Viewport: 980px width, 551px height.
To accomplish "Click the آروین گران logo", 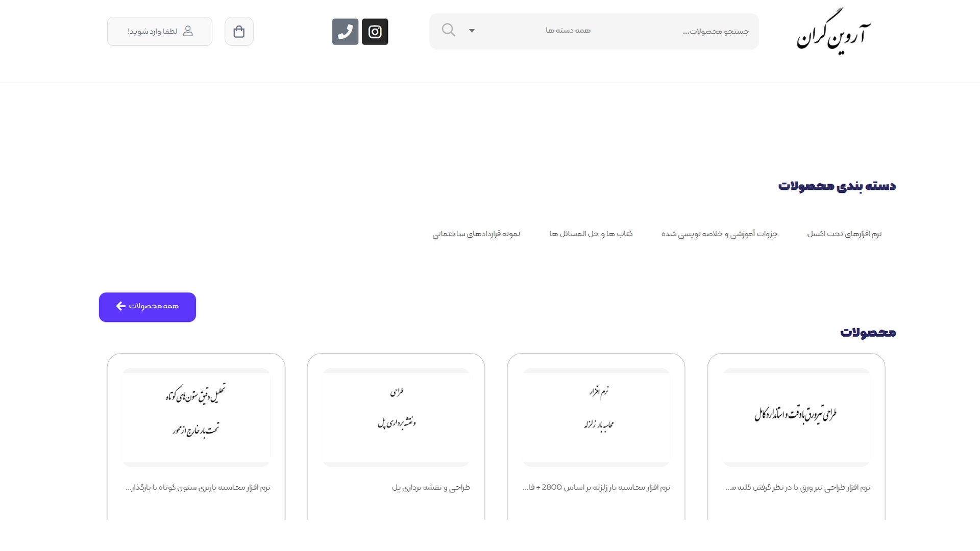I will (834, 32).
